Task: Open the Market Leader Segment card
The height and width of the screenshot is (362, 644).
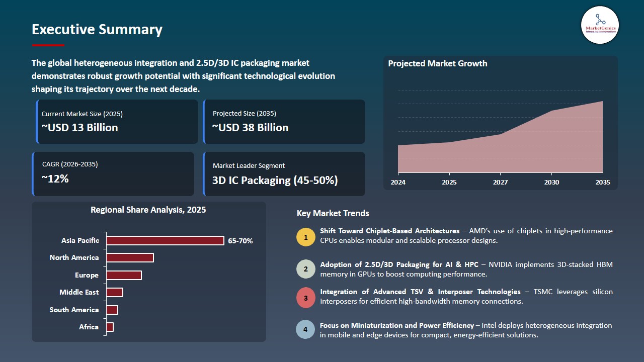Action: point(284,173)
